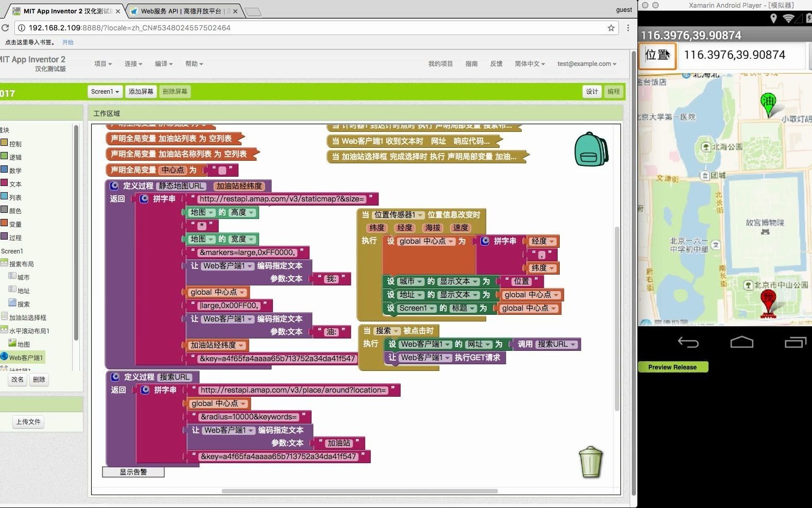Image resolution: width=812 pixels, height=508 pixels.
Task: Click the 开始 bookmark link
Action: click(x=68, y=42)
